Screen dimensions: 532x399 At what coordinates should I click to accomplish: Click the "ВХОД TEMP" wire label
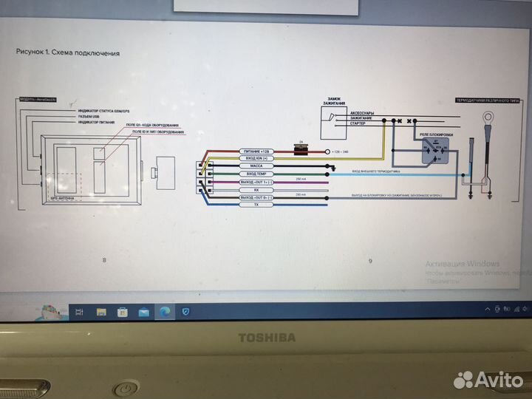(x=256, y=175)
